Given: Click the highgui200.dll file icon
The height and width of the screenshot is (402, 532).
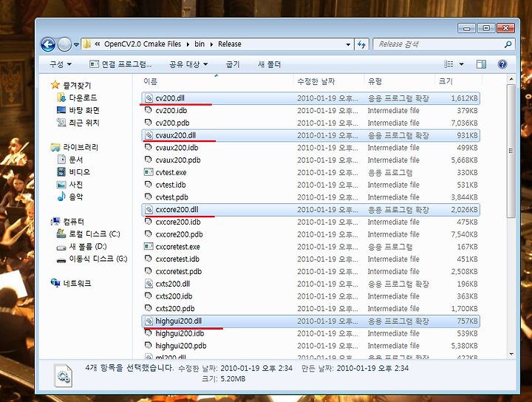Looking at the screenshot, I should coord(149,321).
